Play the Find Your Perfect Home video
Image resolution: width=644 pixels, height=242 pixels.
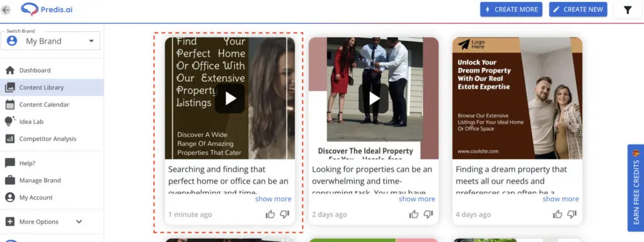(x=230, y=99)
